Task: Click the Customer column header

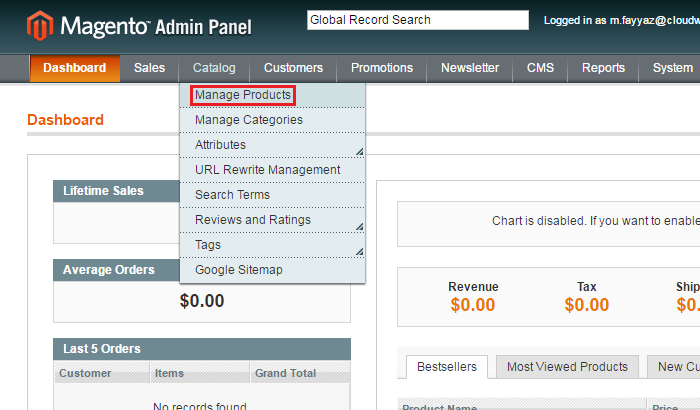Action: click(102, 373)
